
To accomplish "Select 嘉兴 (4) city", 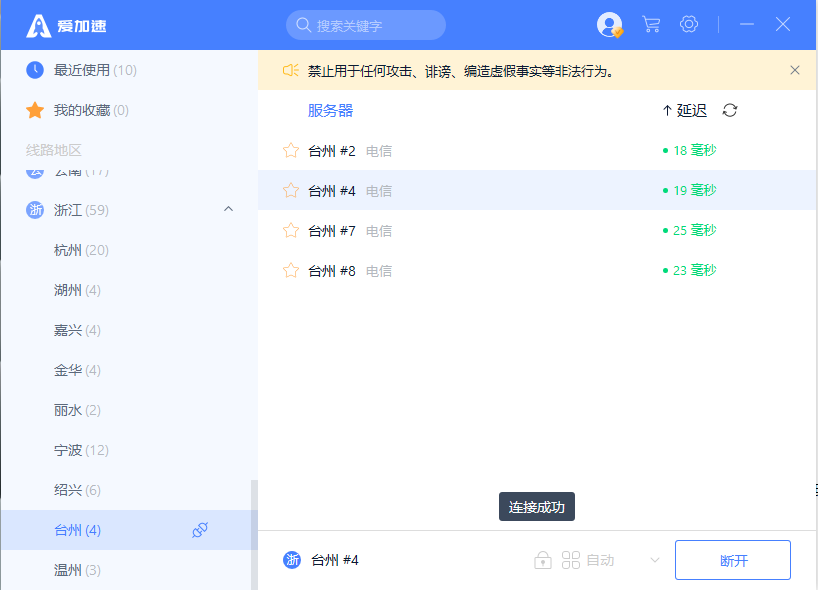I will click(x=129, y=330).
